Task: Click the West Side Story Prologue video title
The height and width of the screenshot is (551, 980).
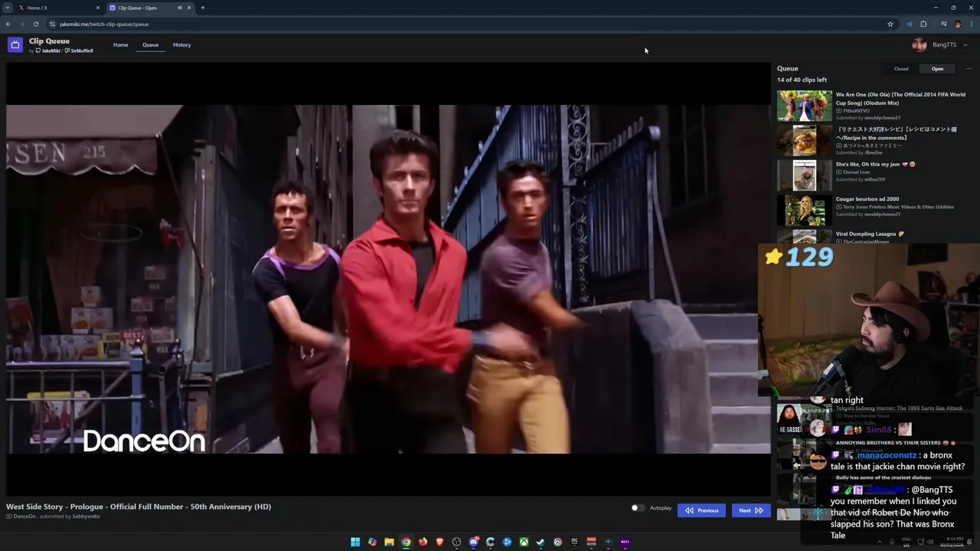Action: click(x=139, y=507)
